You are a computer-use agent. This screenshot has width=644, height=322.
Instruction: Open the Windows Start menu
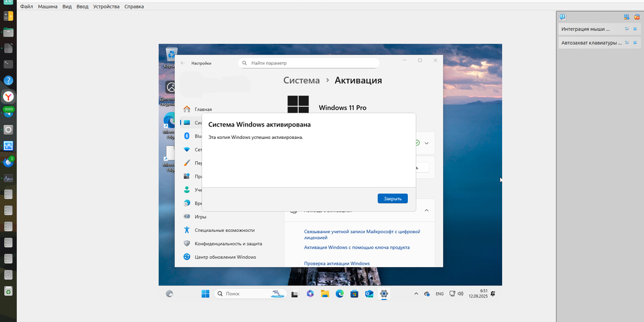205,293
